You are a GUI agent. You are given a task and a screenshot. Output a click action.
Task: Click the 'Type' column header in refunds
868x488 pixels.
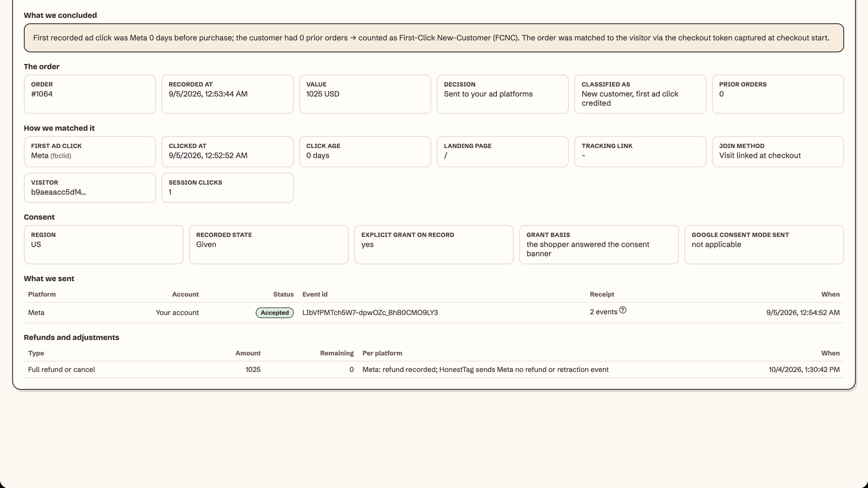tap(36, 353)
